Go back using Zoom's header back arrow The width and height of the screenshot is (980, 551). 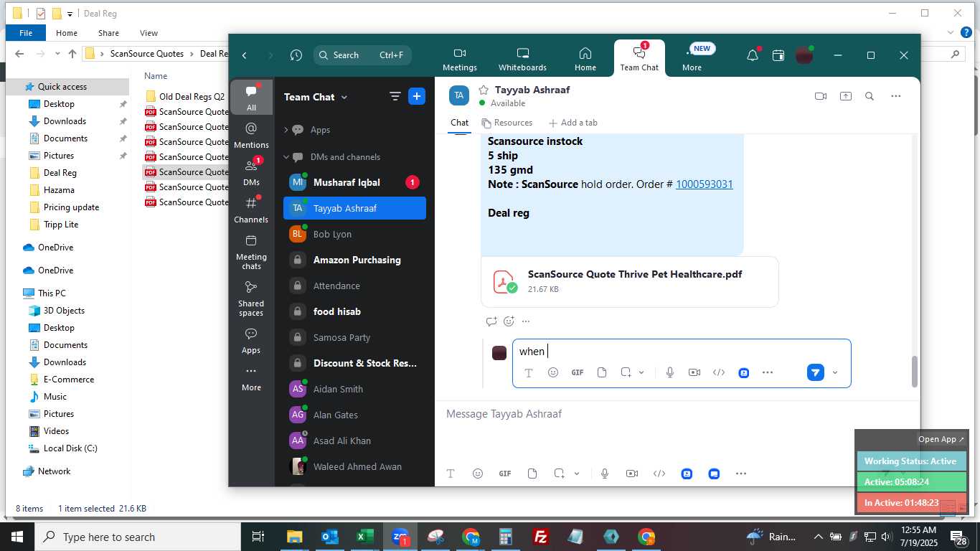point(245,55)
